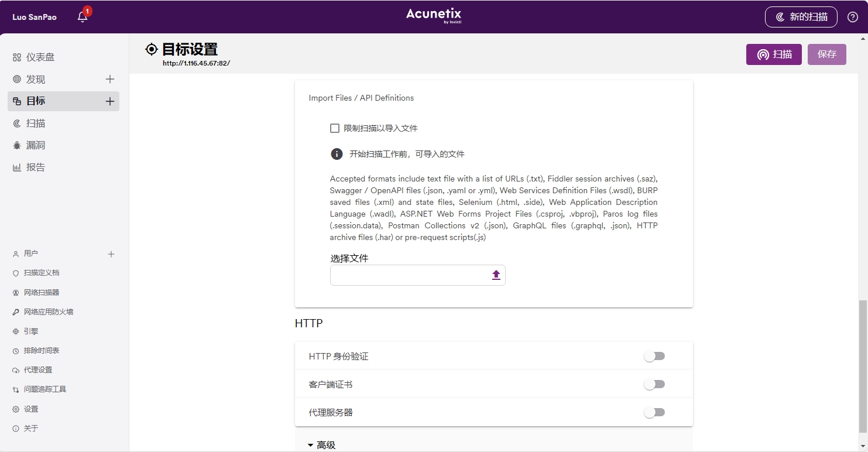Open the notifications bell
Image resolution: width=868 pixels, height=452 pixels.
pyautogui.click(x=83, y=17)
